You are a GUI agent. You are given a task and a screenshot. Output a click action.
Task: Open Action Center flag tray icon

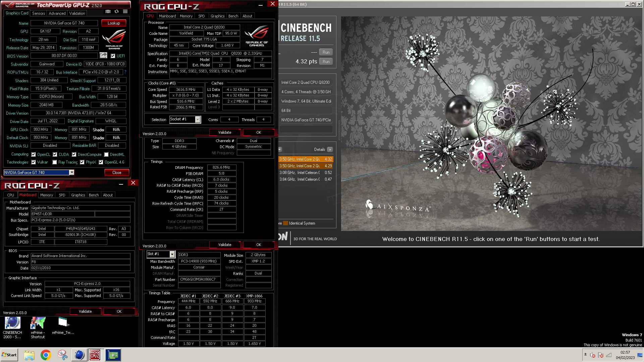601,355
